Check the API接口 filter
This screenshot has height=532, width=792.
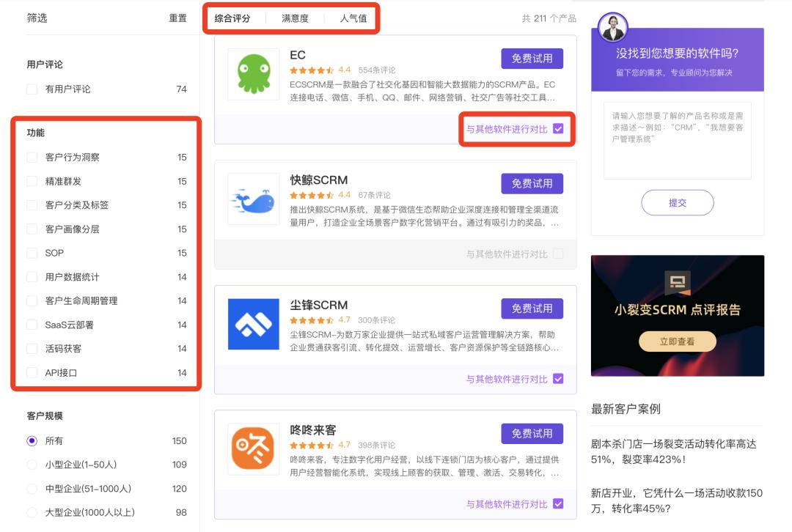[32, 373]
